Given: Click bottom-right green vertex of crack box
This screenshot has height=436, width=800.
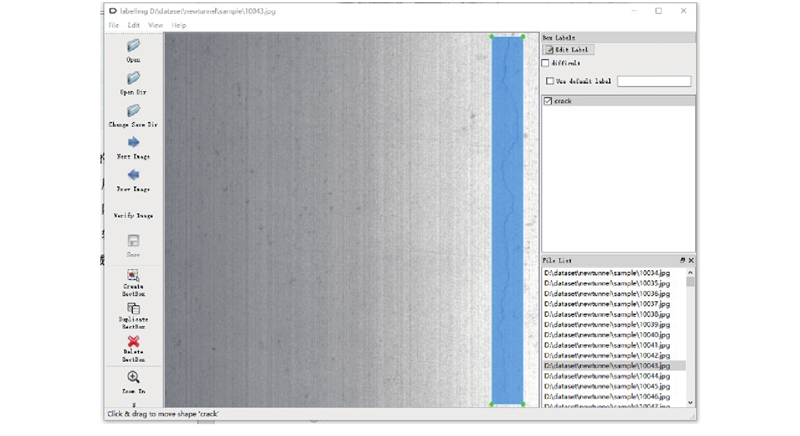Looking at the screenshot, I should [x=523, y=404].
